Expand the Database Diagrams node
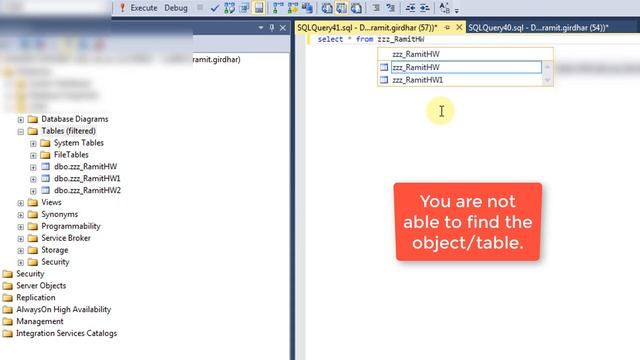This screenshot has height=360, width=640. (x=21, y=120)
